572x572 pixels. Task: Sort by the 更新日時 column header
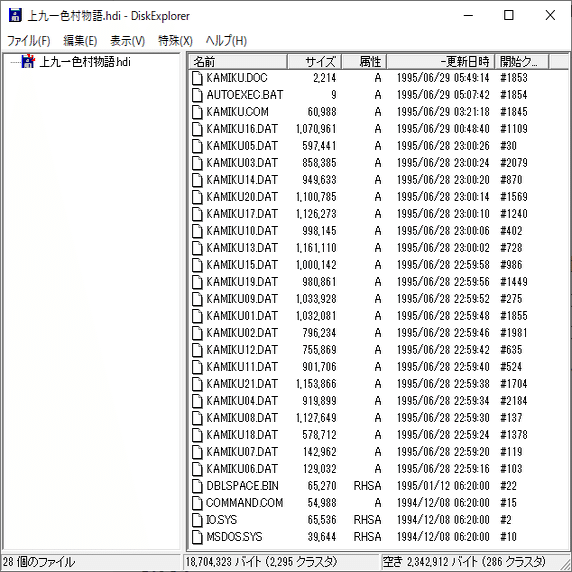pyautogui.click(x=441, y=62)
